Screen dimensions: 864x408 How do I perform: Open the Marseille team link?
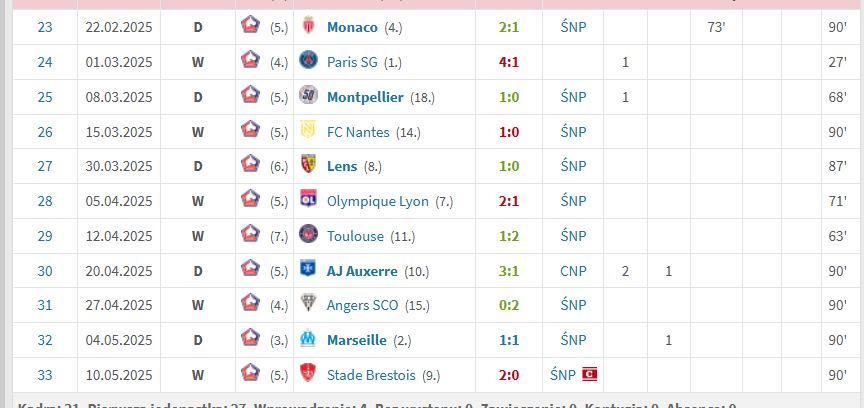(x=357, y=340)
